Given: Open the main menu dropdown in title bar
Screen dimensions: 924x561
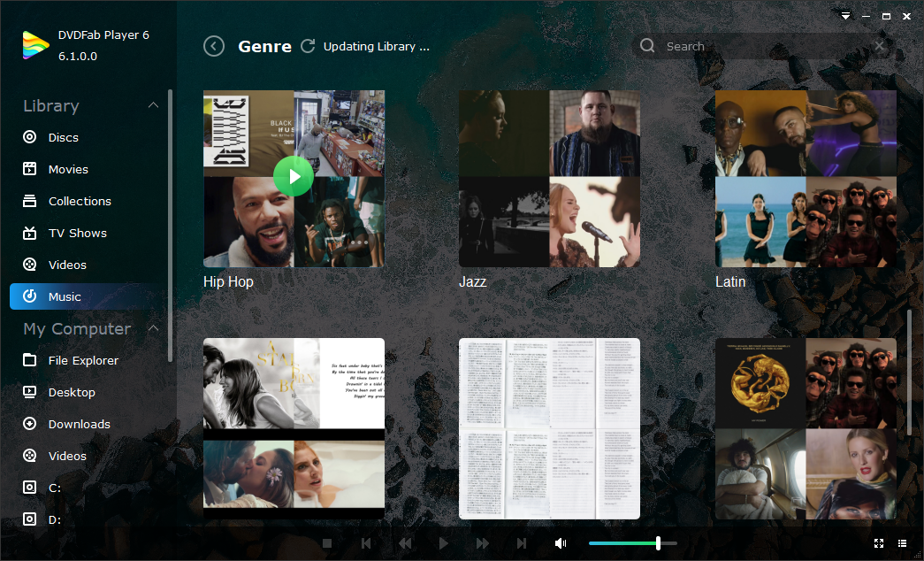Looking at the screenshot, I should 845,17.
